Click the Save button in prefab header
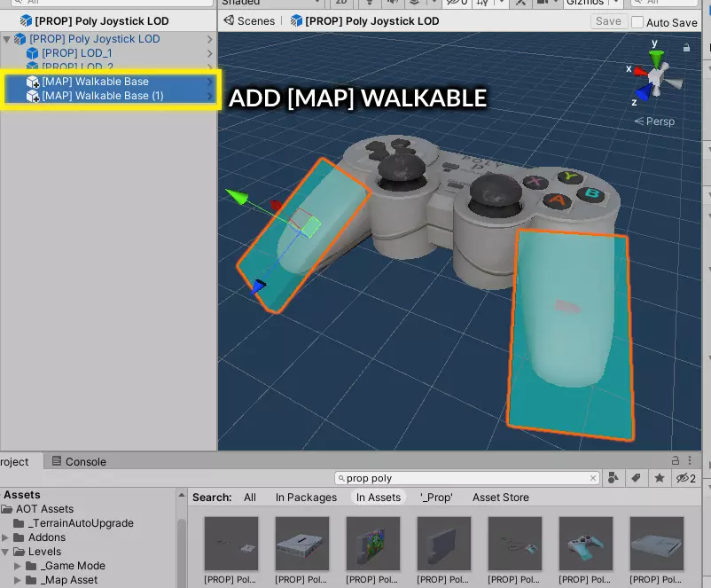 (x=608, y=21)
